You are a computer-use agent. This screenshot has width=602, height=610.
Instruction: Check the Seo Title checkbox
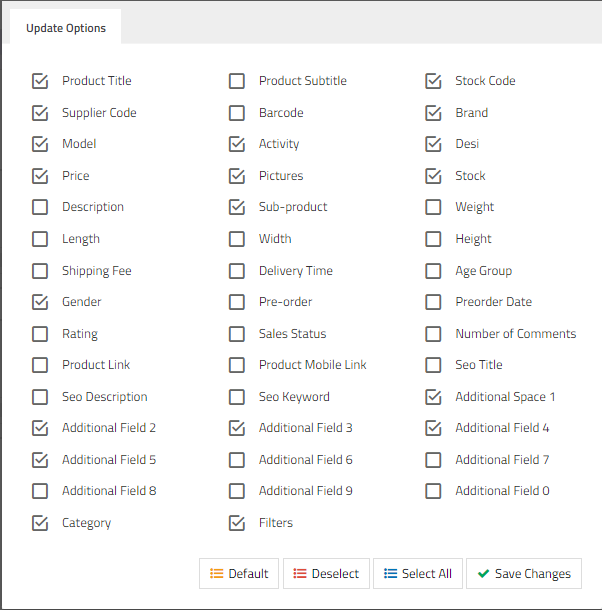(433, 365)
